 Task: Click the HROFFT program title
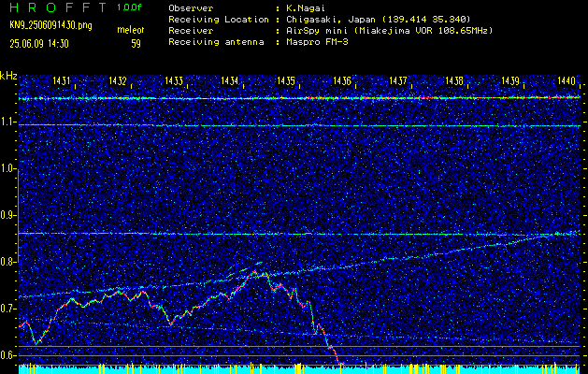(58, 7)
